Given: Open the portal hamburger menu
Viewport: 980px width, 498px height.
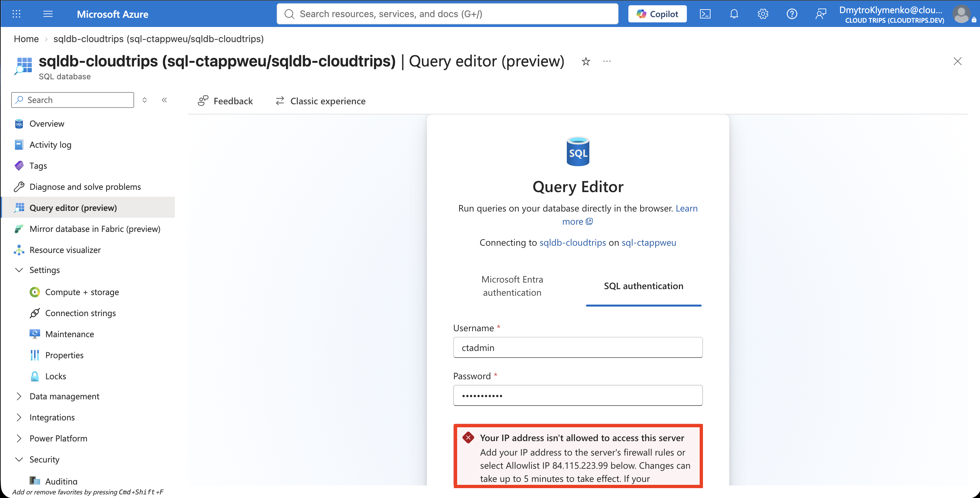Looking at the screenshot, I should 48,14.
